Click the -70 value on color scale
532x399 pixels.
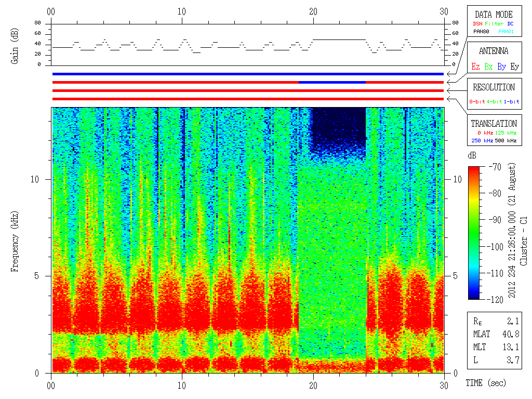coord(495,167)
